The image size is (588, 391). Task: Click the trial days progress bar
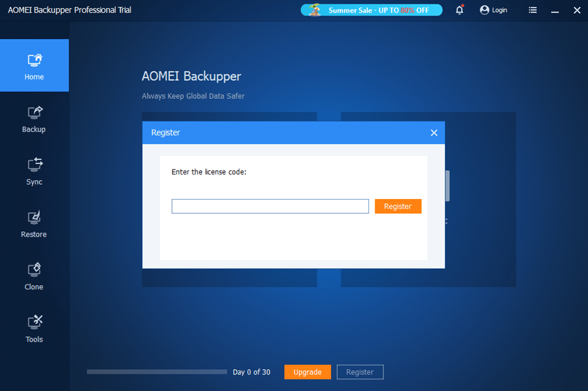click(157, 372)
